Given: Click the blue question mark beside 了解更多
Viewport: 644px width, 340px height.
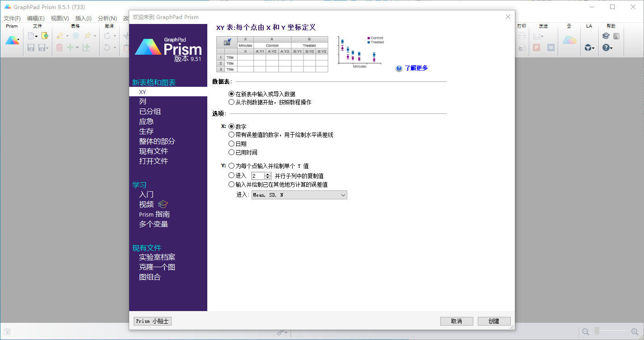Looking at the screenshot, I should [x=399, y=68].
